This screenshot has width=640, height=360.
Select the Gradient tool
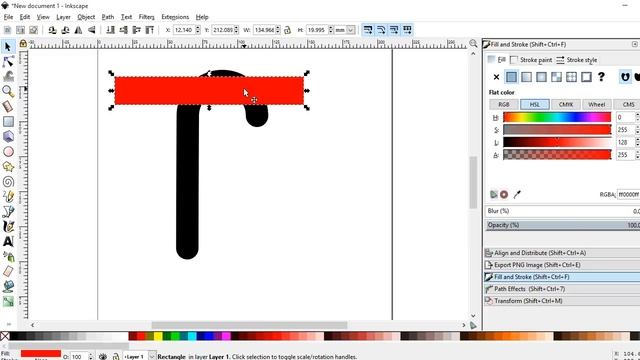8,301
